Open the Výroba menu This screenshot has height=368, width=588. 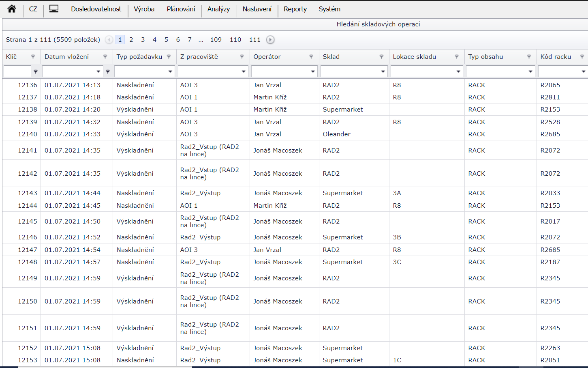pos(144,9)
